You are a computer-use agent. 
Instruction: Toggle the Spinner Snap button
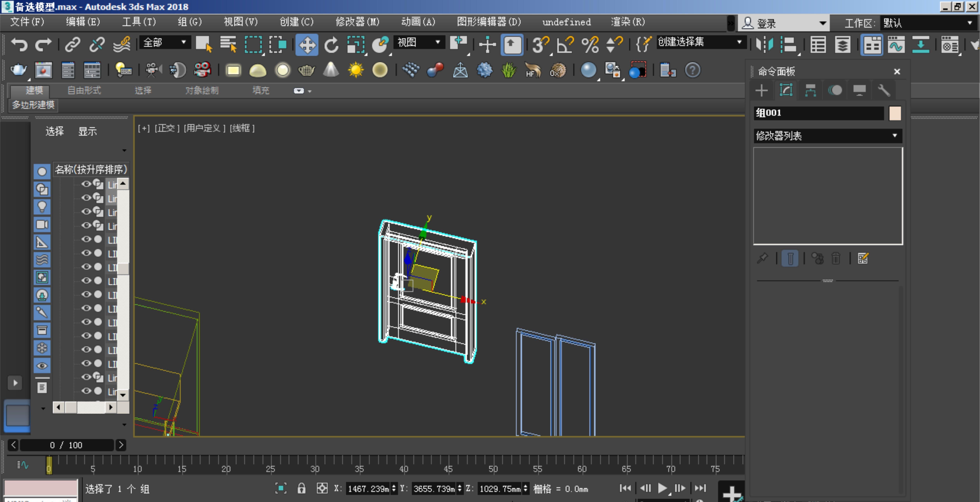[x=614, y=45]
